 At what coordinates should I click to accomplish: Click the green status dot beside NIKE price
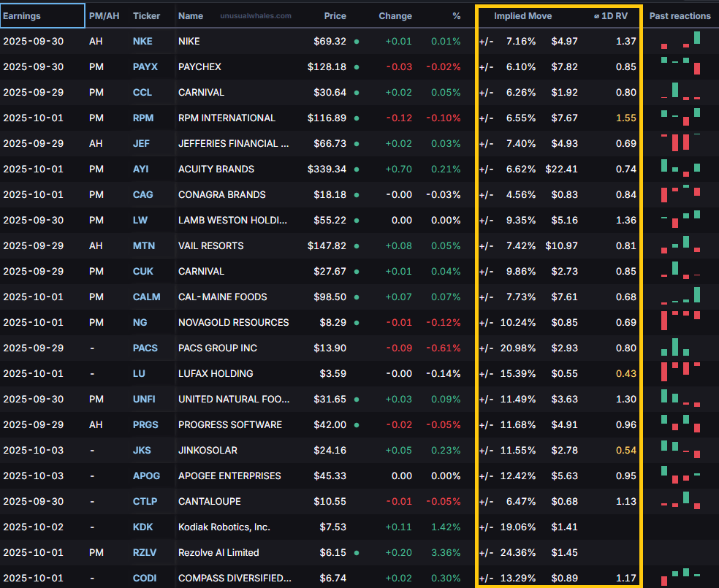coord(357,42)
